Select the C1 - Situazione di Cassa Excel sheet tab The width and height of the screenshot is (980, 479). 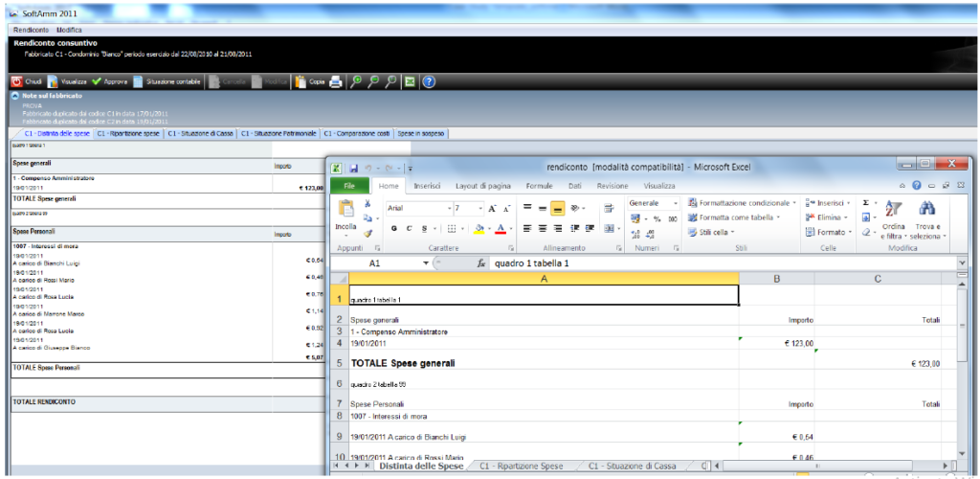pos(632,466)
